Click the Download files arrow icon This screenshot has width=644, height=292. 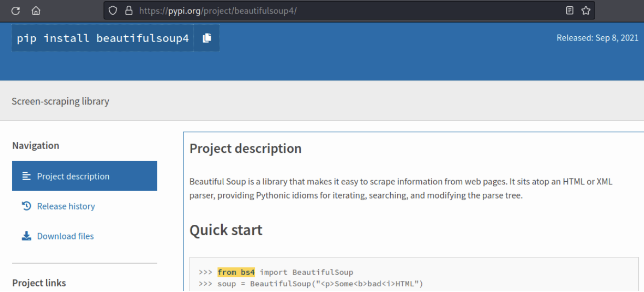27,236
